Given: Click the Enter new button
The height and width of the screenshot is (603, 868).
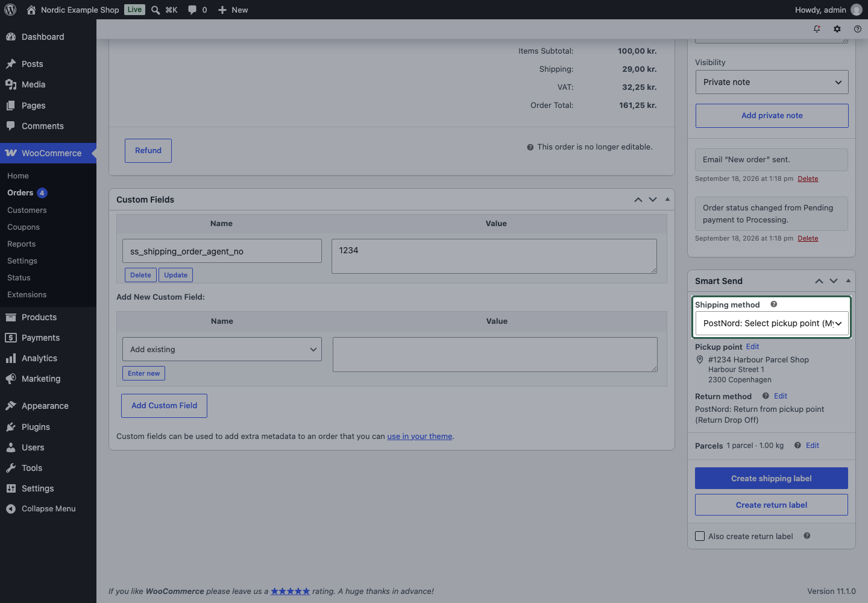Looking at the screenshot, I should coord(143,373).
